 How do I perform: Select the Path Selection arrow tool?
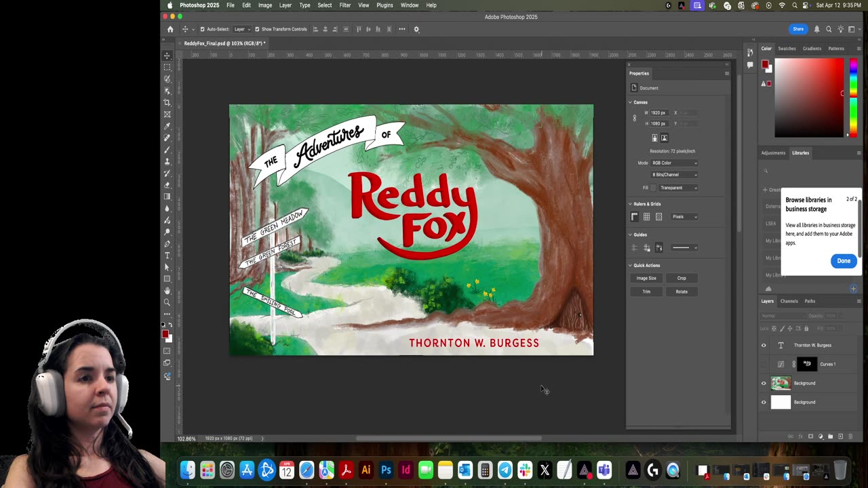167,267
